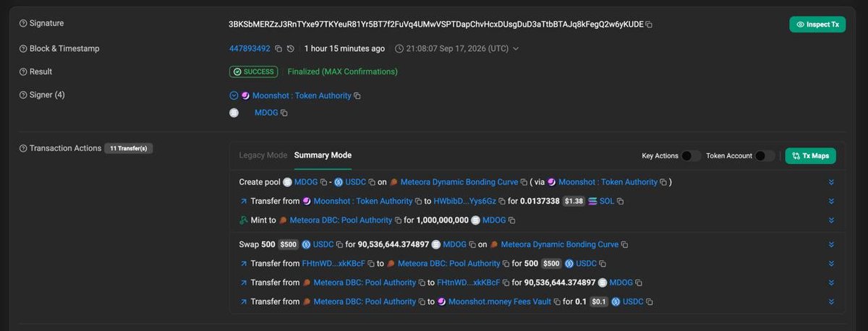Select the Summary Mode tab

[x=323, y=155]
